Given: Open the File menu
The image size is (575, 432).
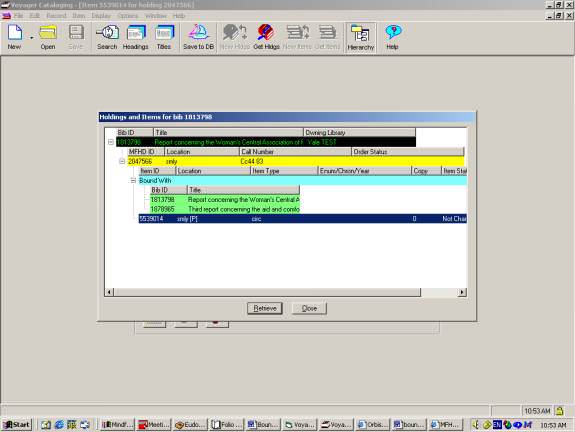Looking at the screenshot, I should (18, 16).
